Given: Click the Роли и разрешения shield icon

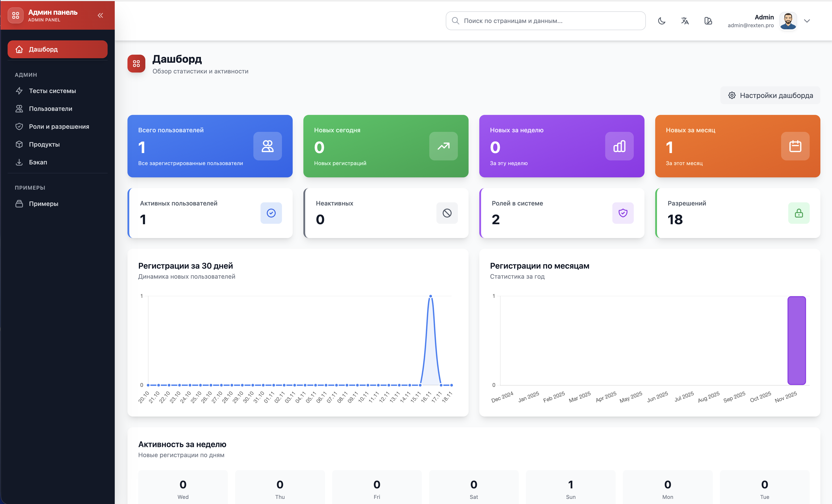Looking at the screenshot, I should [19, 126].
